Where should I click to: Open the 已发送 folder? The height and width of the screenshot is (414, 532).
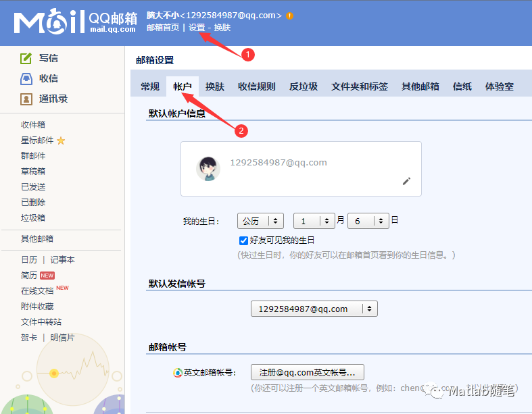(33, 187)
